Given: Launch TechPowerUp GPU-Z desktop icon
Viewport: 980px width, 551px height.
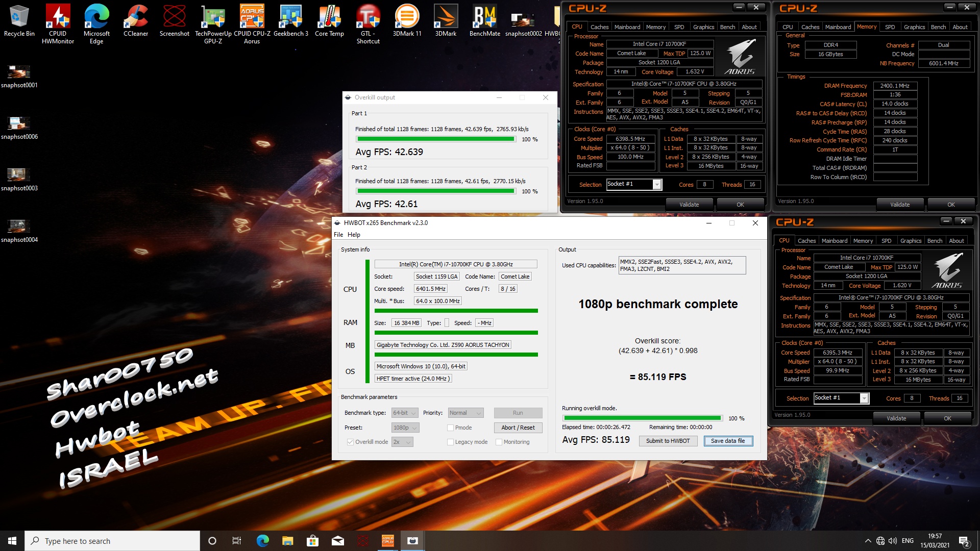Looking at the screenshot, I should pos(213,24).
